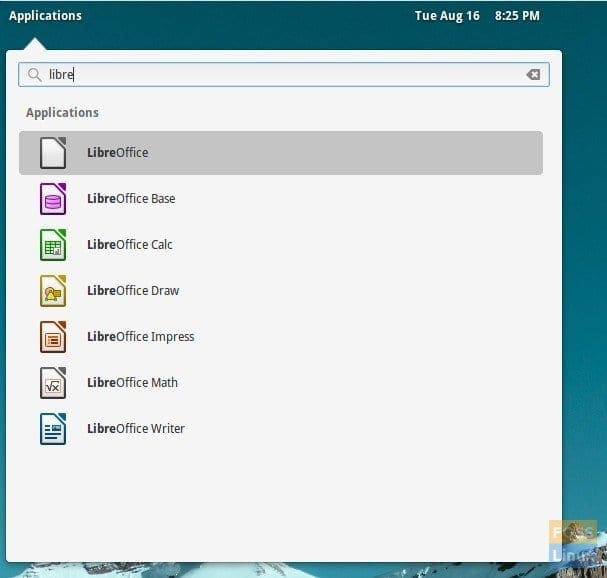Open the LibreOffice Base database icon

(x=53, y=199)
